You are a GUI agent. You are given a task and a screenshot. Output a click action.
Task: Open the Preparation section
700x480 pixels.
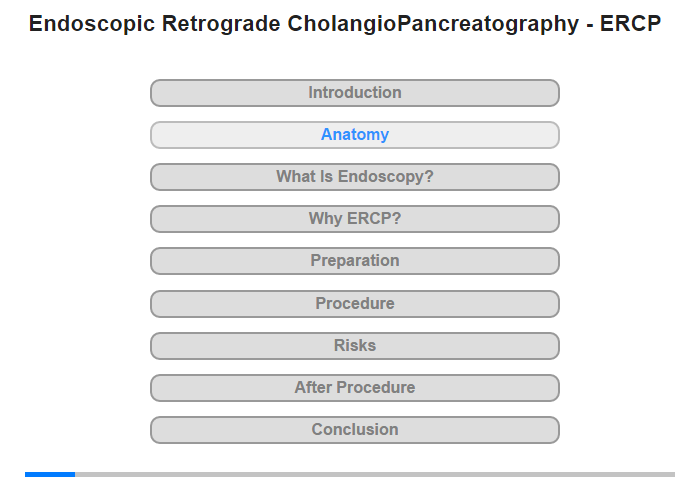[x=354, y=261]
